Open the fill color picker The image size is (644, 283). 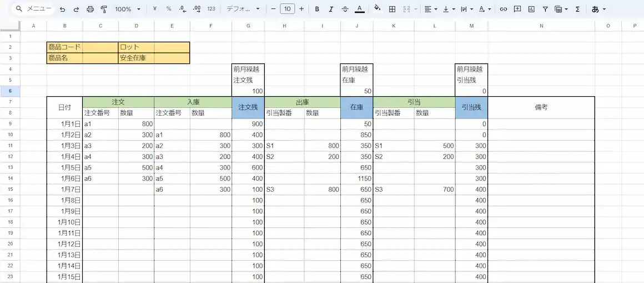(x=378, y=9)
